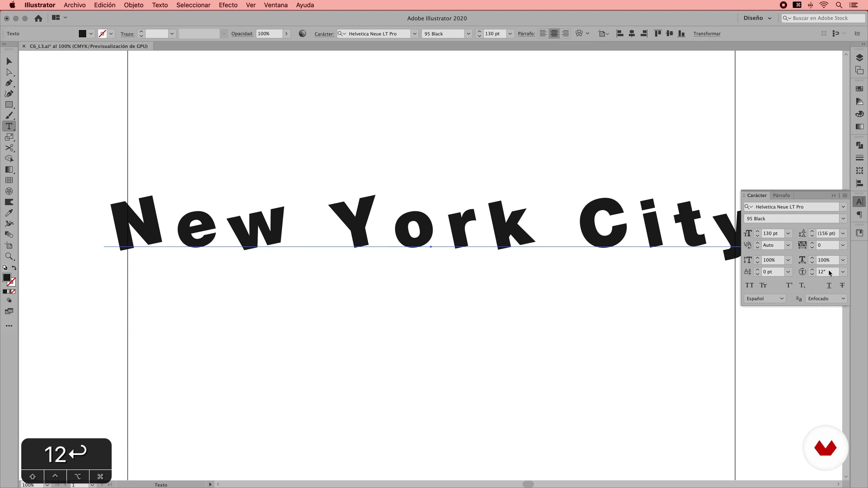868x488 pixels.
Task: Toggle Underline text style
Action: [829, 285]
